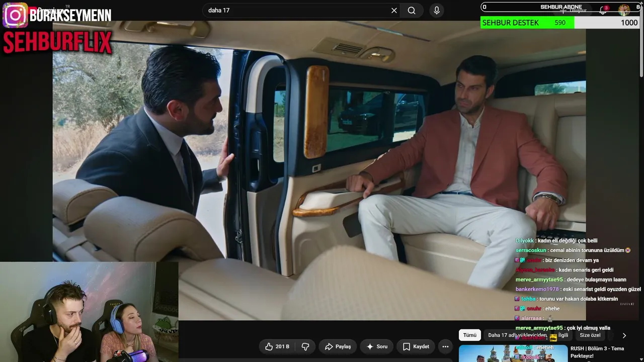Click chat message 'çok iyi olmuş valla'

click(588, 328)
